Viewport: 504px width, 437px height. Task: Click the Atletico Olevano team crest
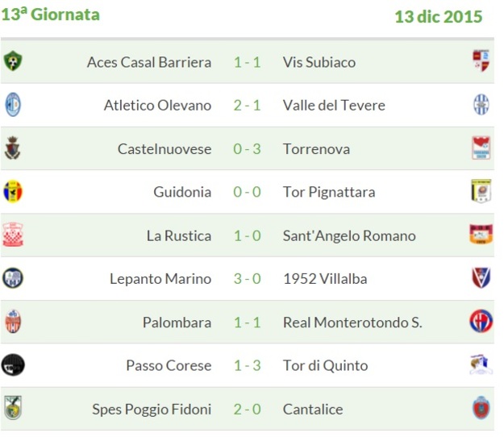click(x=13, y=105)
